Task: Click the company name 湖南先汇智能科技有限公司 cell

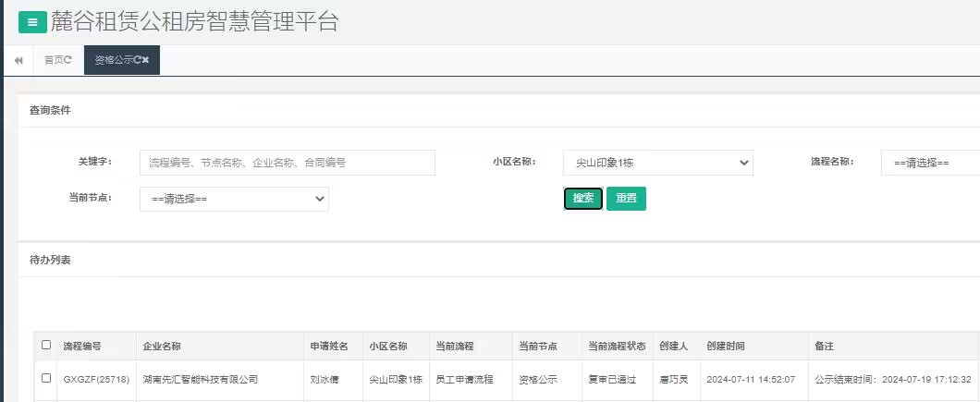Action: coord(200,379)
